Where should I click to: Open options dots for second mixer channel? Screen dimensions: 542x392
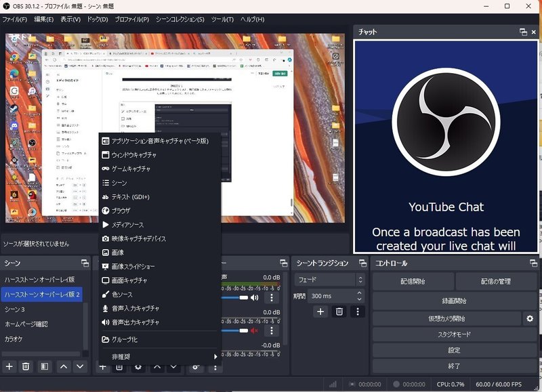click(x=272, y=330)
